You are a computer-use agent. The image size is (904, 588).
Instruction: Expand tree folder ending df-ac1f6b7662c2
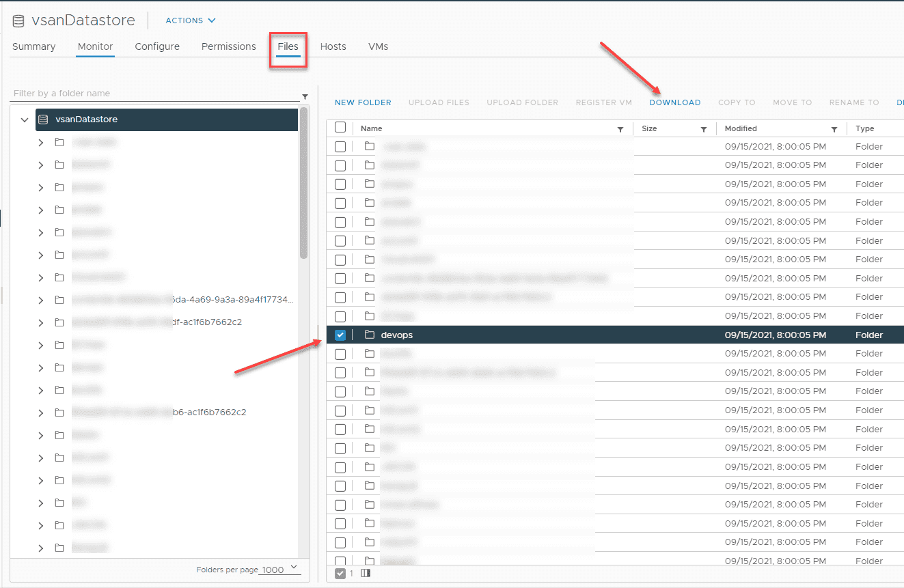[x=41, y=322]
